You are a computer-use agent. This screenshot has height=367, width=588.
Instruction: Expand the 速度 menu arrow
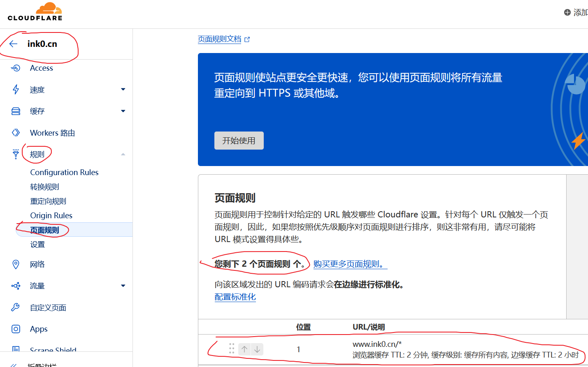point(123,89)
